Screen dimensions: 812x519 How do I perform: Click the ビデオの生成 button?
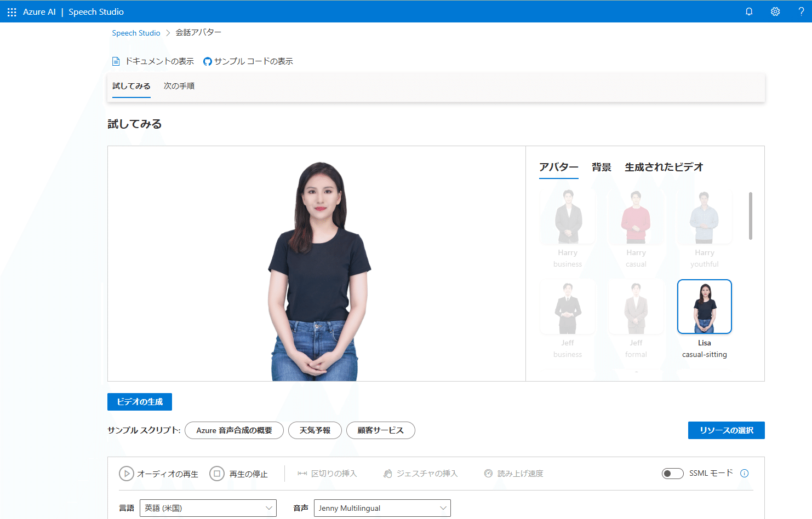[x=140, y=402]
